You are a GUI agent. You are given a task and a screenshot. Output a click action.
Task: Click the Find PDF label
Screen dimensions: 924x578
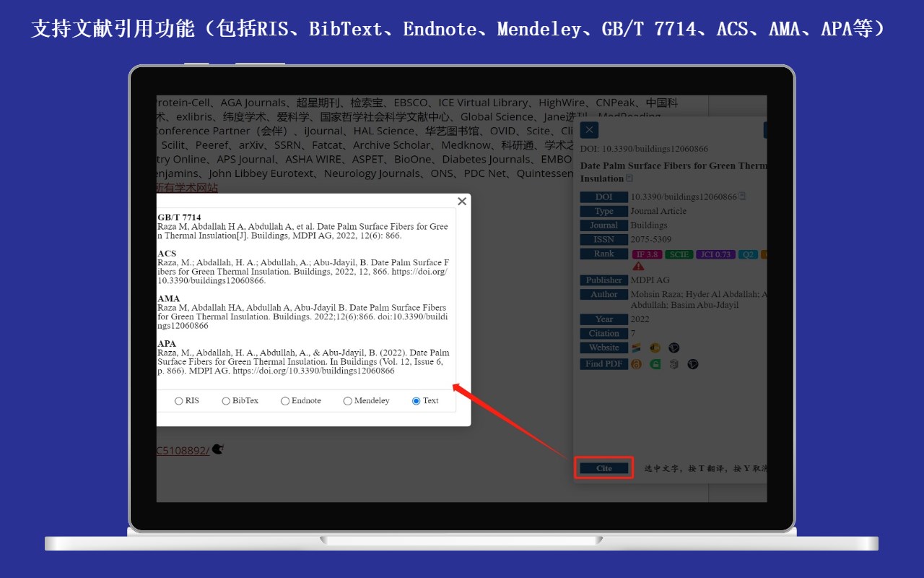click(604, 364)
